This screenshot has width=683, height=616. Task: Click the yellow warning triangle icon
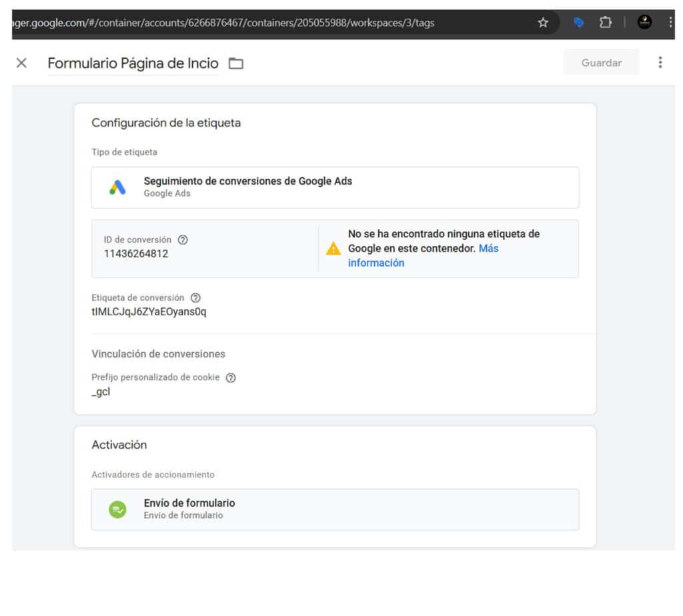point(333,249)
